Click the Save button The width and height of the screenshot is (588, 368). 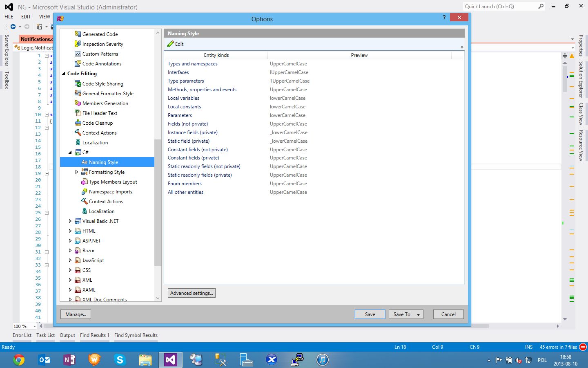pos(370,314)
